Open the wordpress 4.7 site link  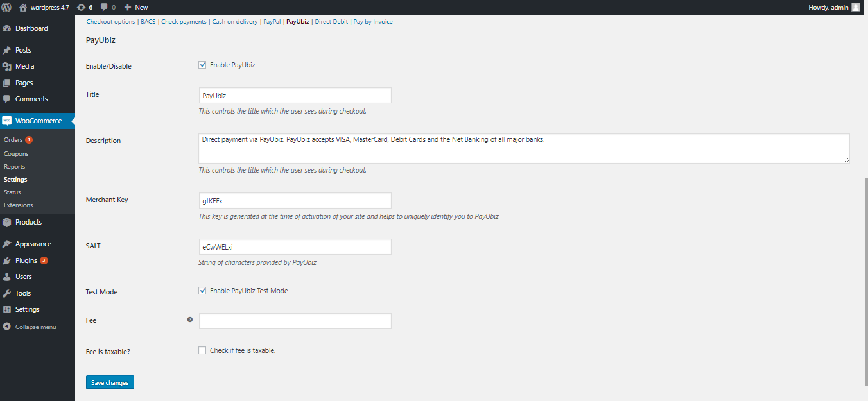pyautogui.click(x=50, y=7)
